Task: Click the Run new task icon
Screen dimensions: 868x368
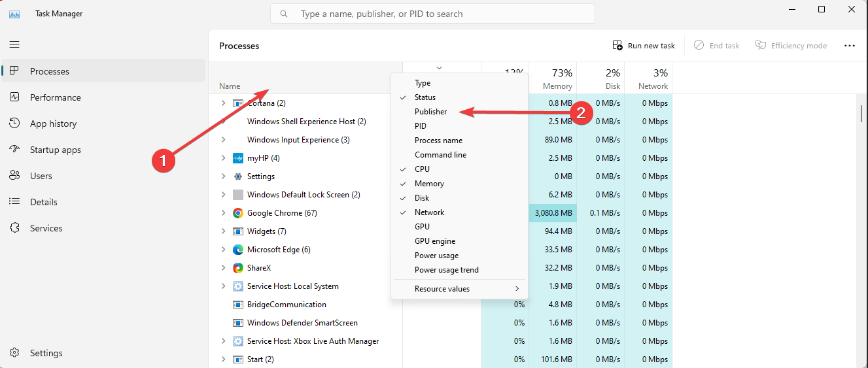Action: coord(617,45)
